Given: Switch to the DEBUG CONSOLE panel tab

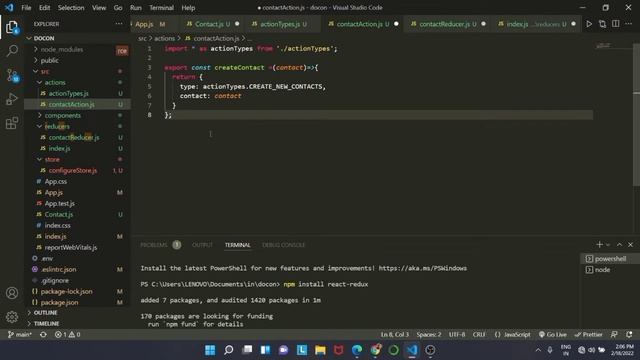Looking at the screenshot, I should click(x=283, y=245).
